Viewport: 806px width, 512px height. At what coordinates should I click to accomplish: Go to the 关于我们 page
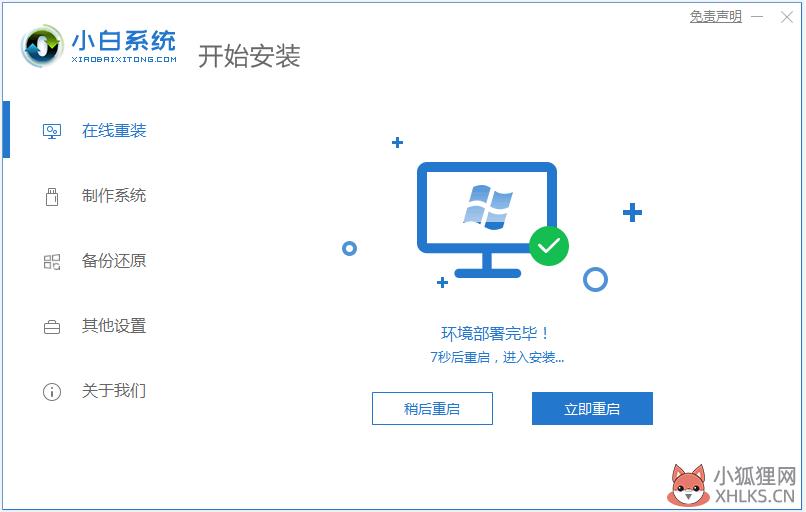tap(95, 391)
